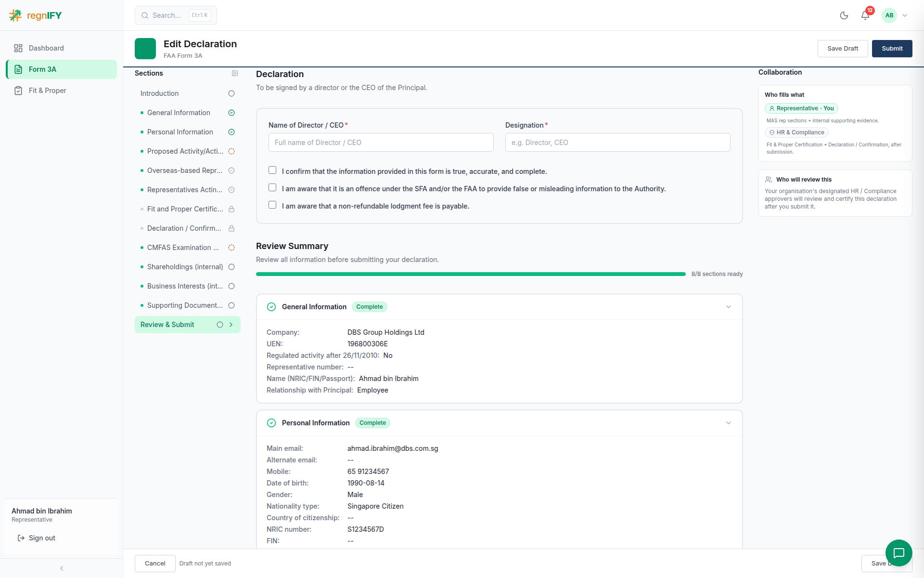924x578 pixels.
Task: Click the Cancel button
Action: pyautogui.click(x=155, y=564)
